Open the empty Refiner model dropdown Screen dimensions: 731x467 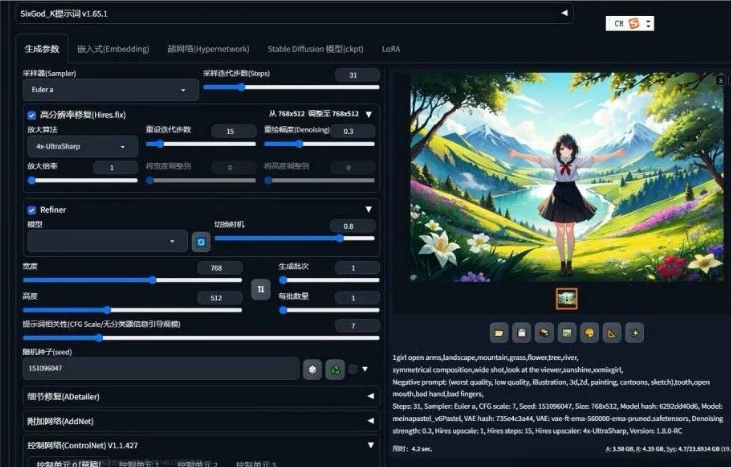[x=107, y=241]
